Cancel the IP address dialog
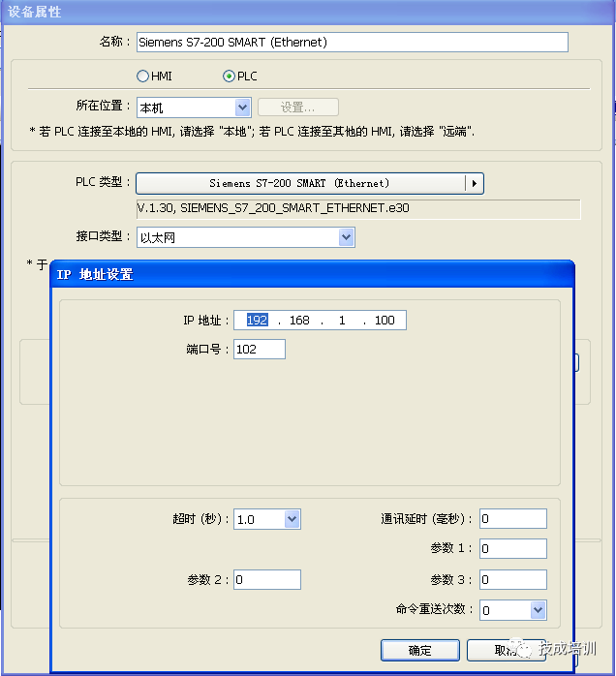Viewport: 616px width, 676px height. (507, 650)
